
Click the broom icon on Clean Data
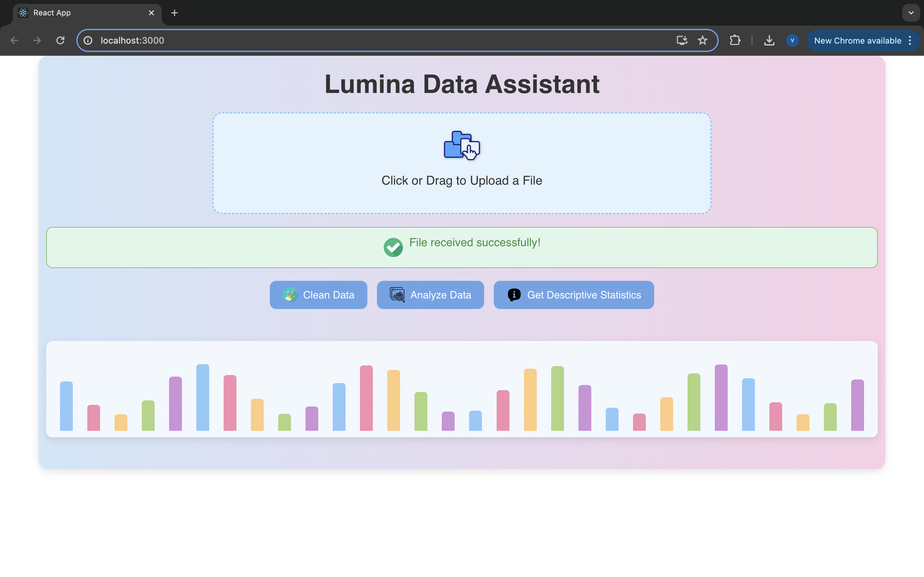290,295
